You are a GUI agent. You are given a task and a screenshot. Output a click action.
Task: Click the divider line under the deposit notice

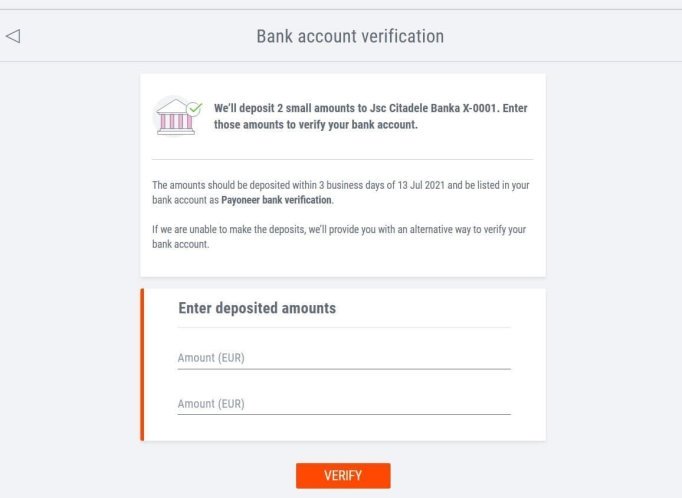[343, 159]
